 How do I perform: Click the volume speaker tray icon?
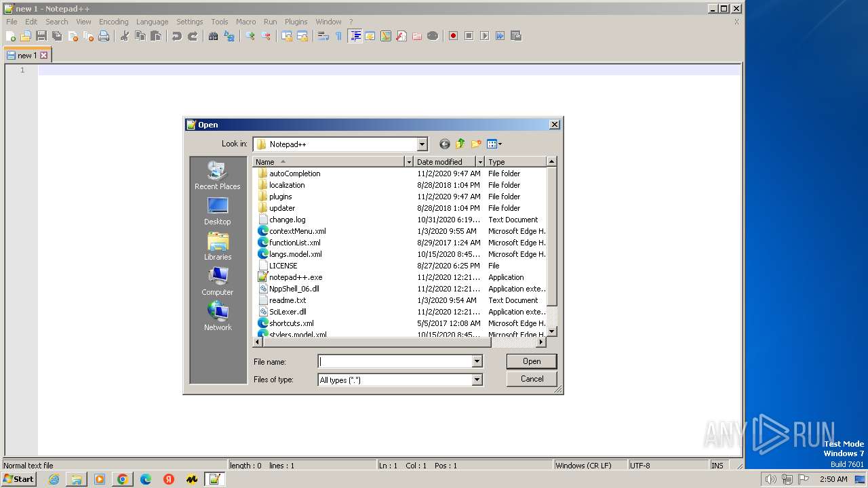click(x=770, y=479)
